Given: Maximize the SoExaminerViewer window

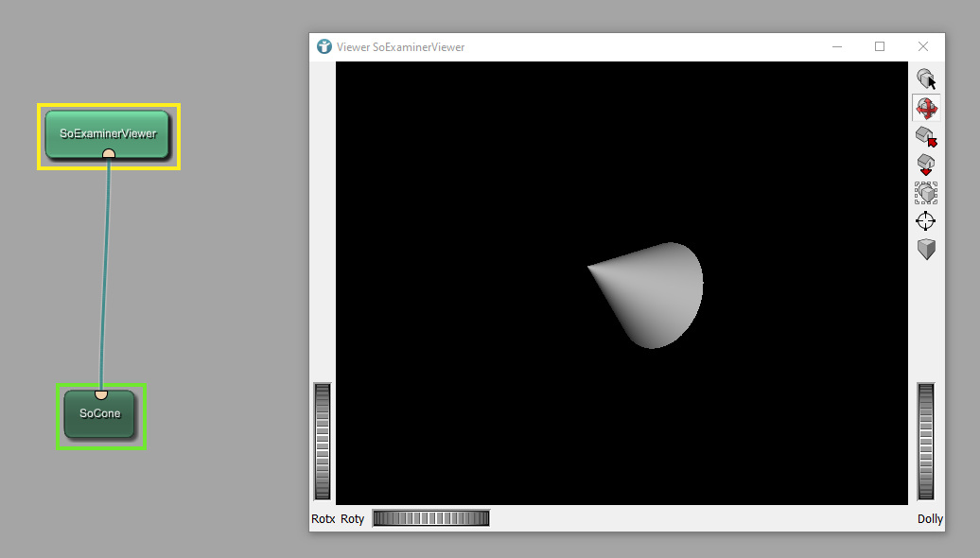Looking at the screenshot, I should (880, 46).
